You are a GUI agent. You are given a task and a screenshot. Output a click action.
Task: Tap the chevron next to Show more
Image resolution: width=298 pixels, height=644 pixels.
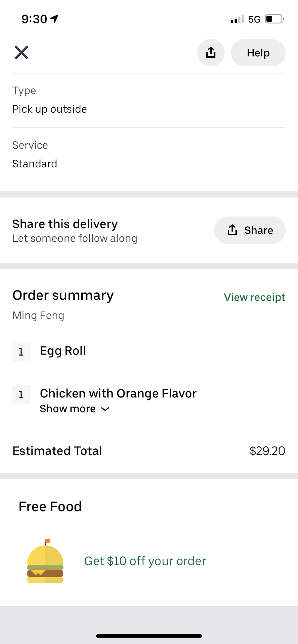click(105, 409)
